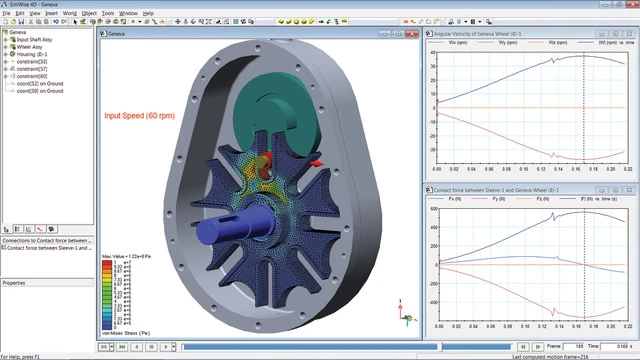
Task: Click the Open file toolbar icon
Action: click(x=13, y=22)
